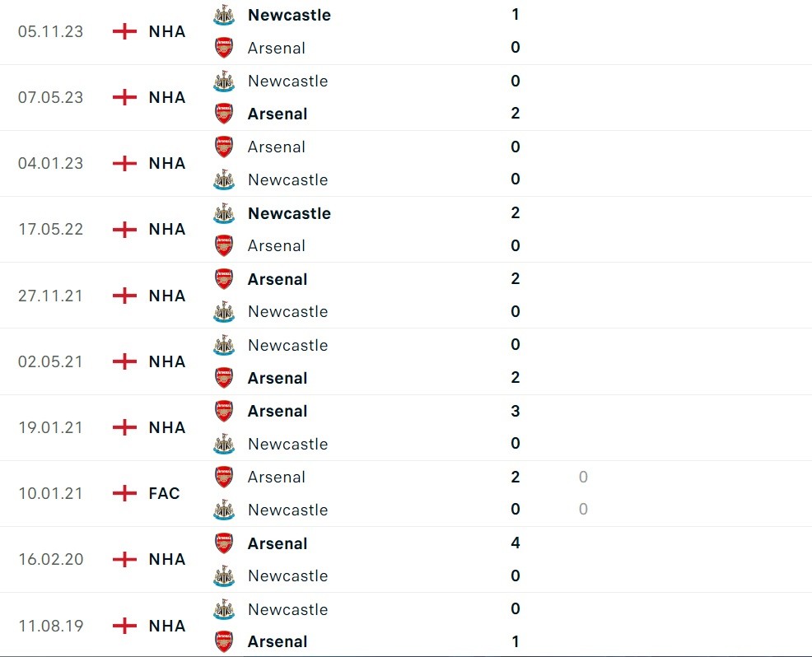Click England flag next to 02.05.21
Viewport: 812px width, 657px height.
pyautogui.click(x=124, y=361)
